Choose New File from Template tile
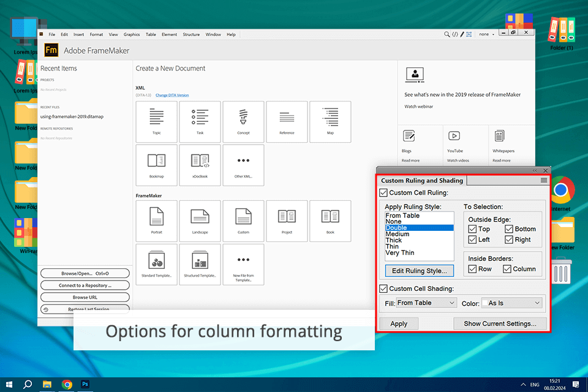This screenshot has width=588, height=392. click(243, 265)
